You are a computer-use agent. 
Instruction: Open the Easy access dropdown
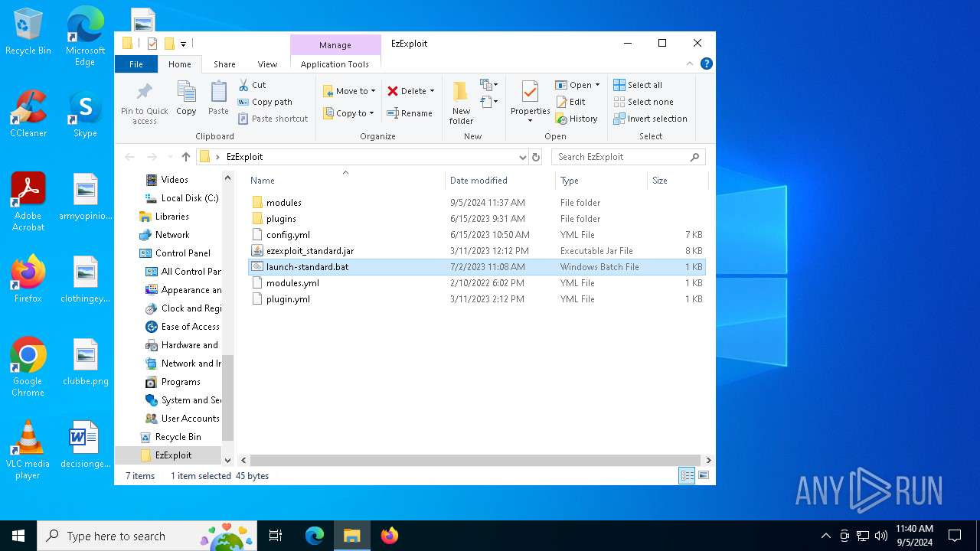[489, 102]
